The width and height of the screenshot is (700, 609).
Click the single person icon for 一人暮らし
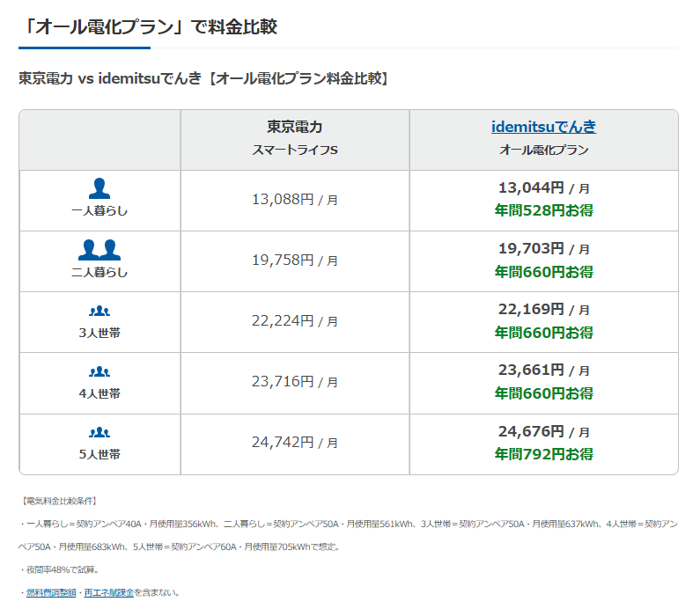(x=99, y=188)
